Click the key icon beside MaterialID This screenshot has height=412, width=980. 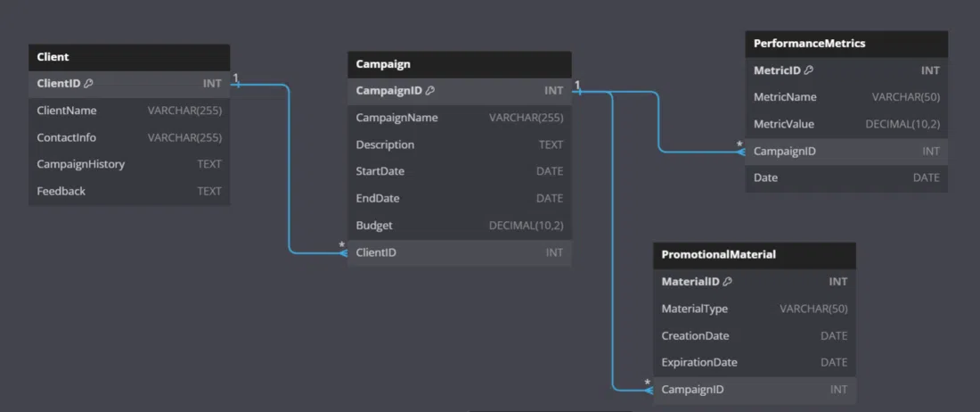pos(727,282)
